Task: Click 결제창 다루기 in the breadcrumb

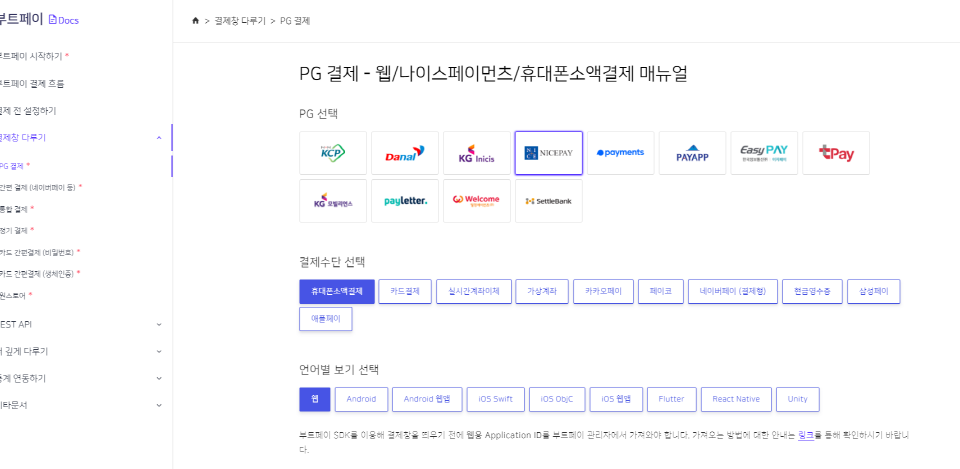Action: point(240,21)
